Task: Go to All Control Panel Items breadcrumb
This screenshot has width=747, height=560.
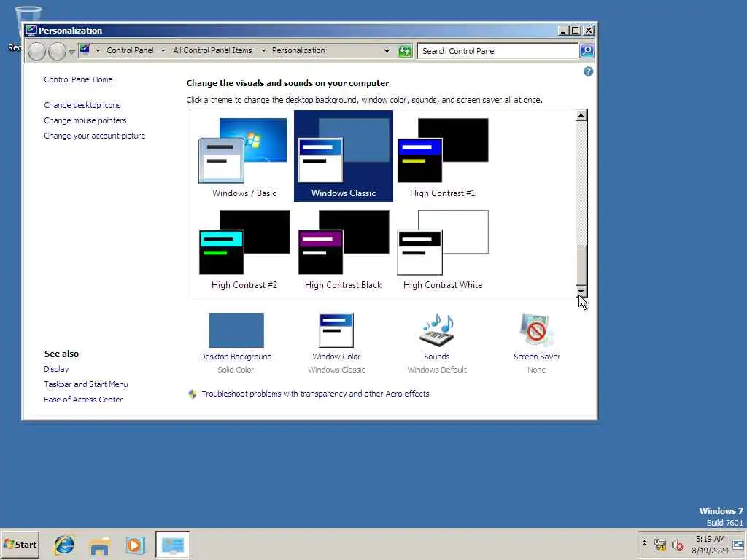Action: tap(212, 50)
